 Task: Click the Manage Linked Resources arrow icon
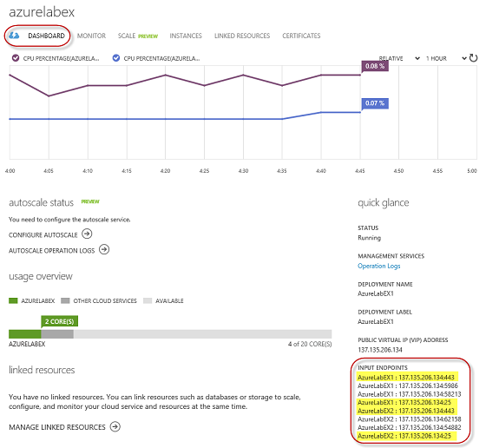(x=115, y=426)
